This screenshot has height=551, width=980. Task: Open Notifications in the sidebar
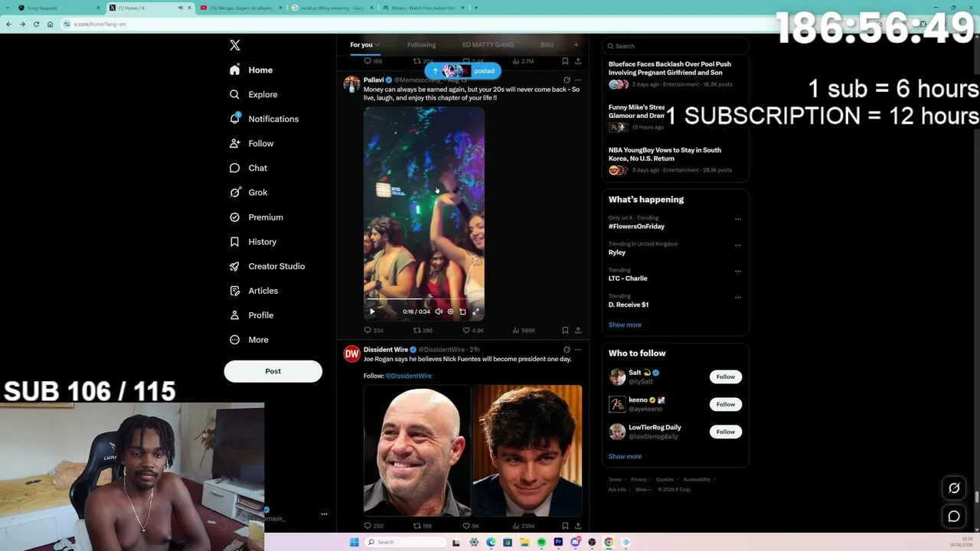(x=264, y=119)
